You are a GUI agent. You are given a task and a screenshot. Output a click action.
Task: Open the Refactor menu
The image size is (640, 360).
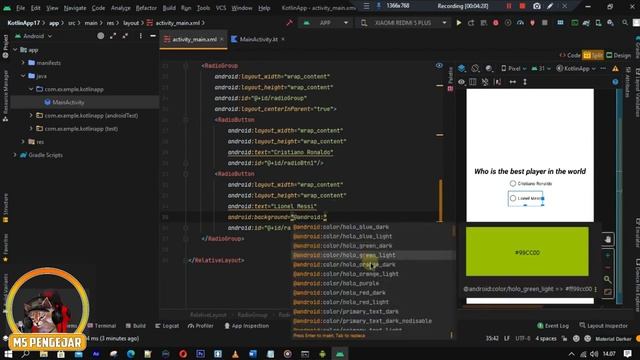[146, 8]
